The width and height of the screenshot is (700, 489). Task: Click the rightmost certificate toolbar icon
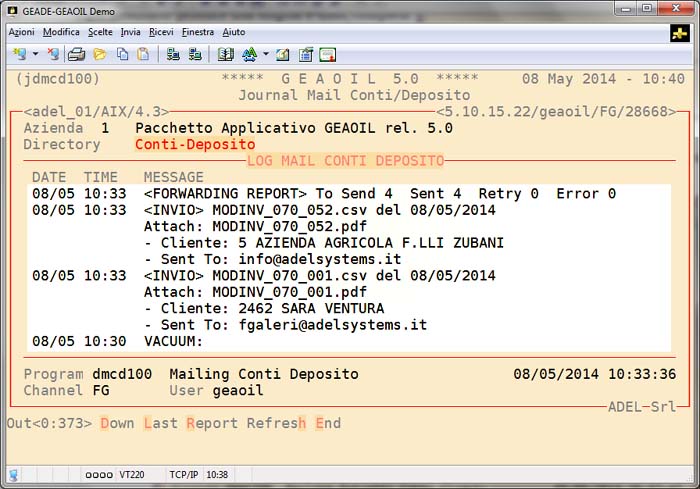[327, 54]
